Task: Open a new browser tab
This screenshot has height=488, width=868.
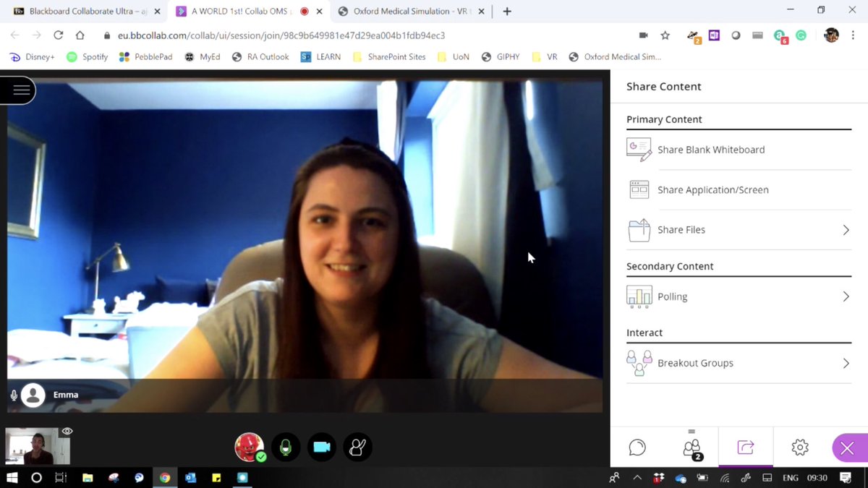Action: tap(507, 12)
